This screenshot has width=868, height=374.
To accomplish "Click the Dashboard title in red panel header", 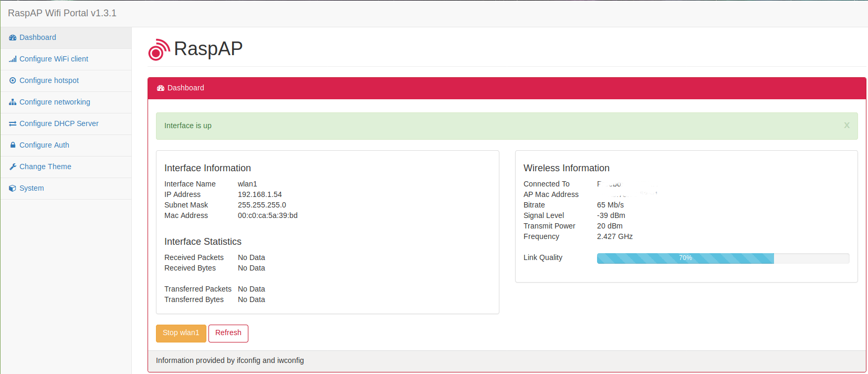I will (x=186, y=88).
